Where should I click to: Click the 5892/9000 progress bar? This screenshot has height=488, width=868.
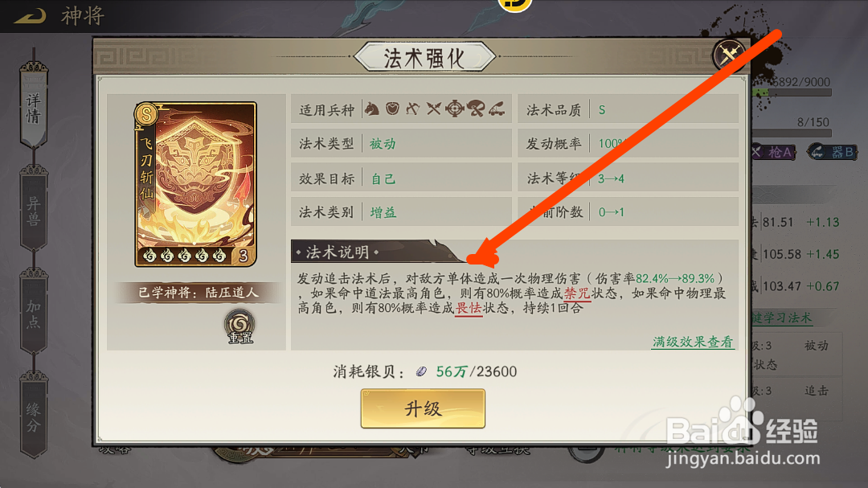pyautogui.click(x=792, y=92)
